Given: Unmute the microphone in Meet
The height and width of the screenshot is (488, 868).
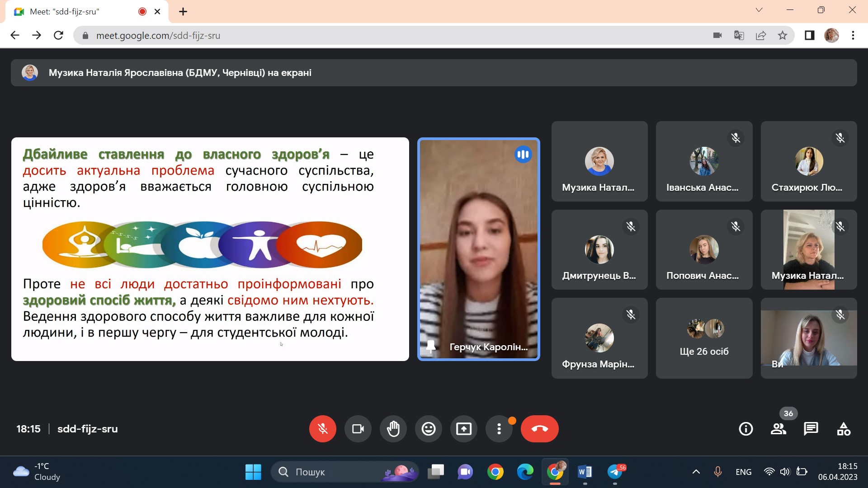Looking at the screenshot, I should 322,428.
